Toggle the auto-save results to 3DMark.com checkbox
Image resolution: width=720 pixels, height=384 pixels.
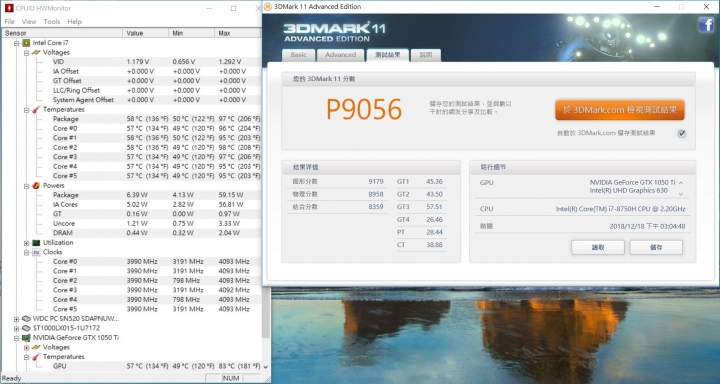pyautogui.click(x=682, y=133)
